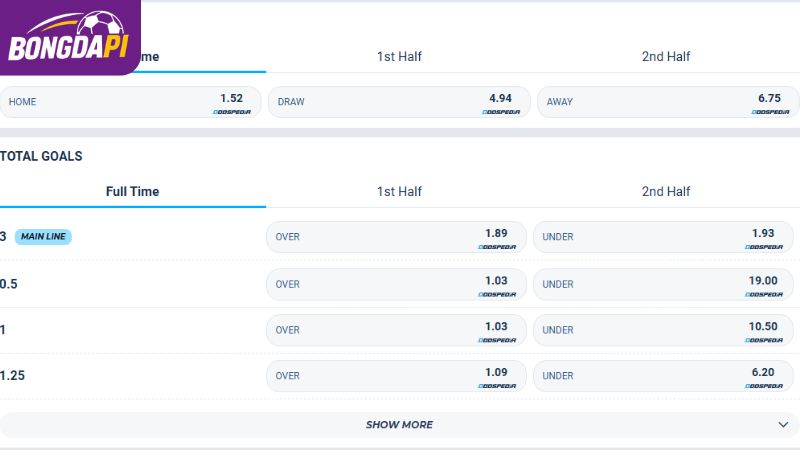The image size is (800, 450).
Task: Click the Oddspedia logo under 6.75 odds
Action: coord(770,112)
